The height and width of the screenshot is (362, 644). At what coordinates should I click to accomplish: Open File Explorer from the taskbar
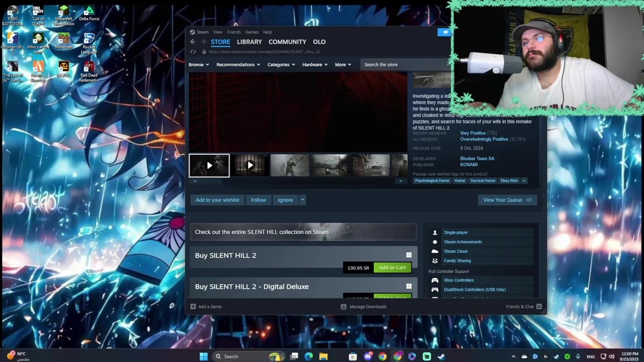point(323,356)
